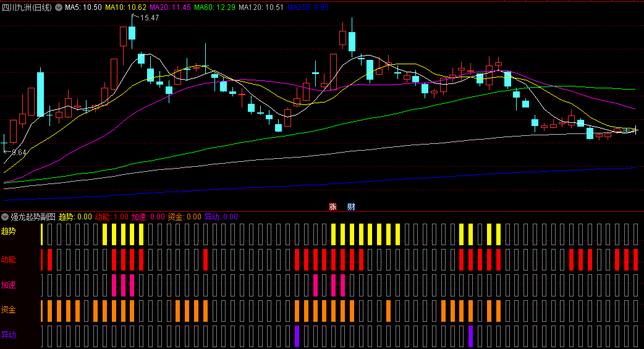
Task: Click the blue 财 financial marker icon
Action: click(x=351, y=206)
